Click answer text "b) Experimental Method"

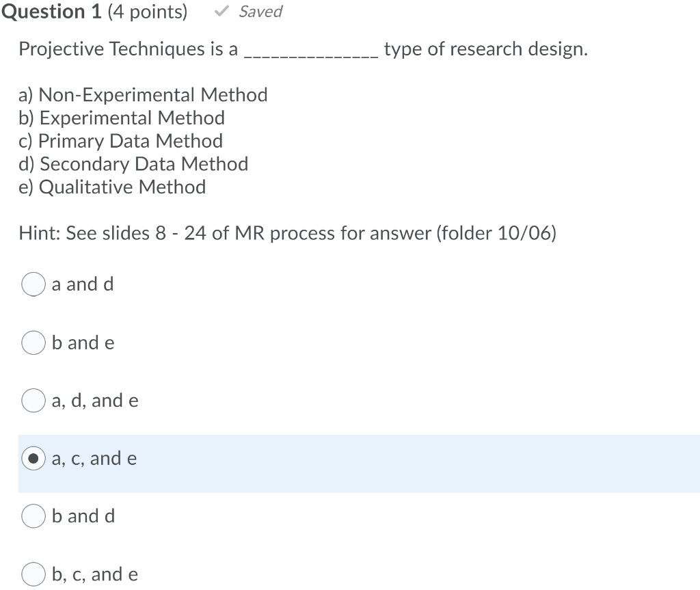122,118
